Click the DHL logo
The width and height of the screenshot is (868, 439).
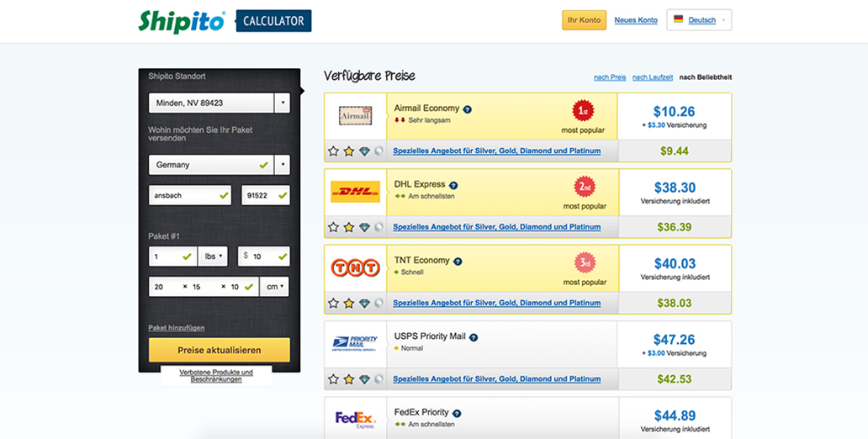356,192
